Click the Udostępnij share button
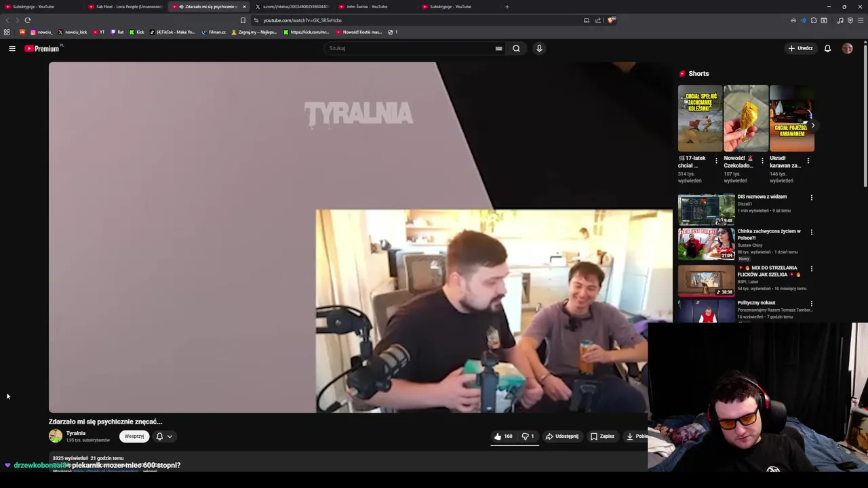868x488 pixels. point(562,436)
